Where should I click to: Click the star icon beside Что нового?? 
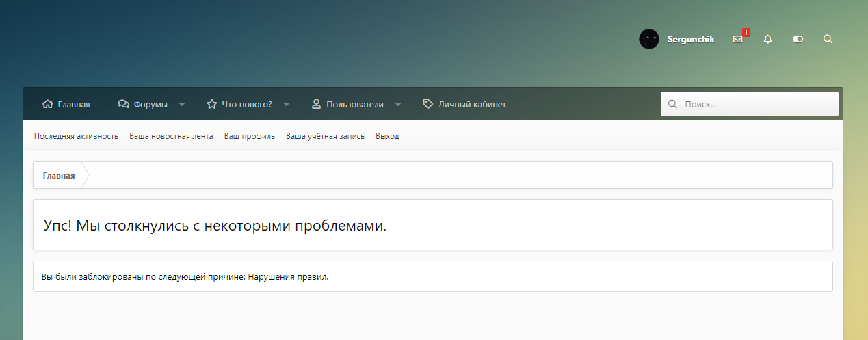point(212,105)
